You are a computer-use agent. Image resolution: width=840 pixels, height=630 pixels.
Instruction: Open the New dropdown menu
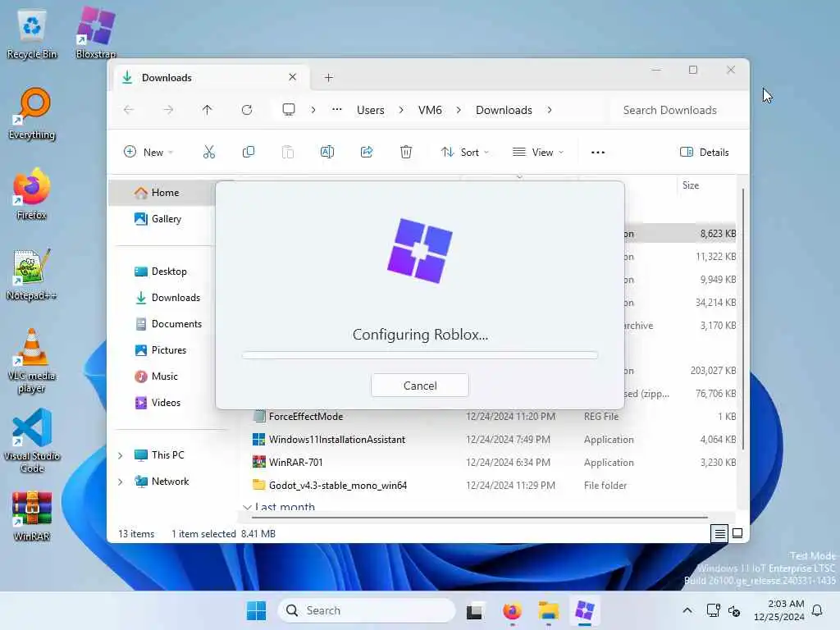pos(148,152)
